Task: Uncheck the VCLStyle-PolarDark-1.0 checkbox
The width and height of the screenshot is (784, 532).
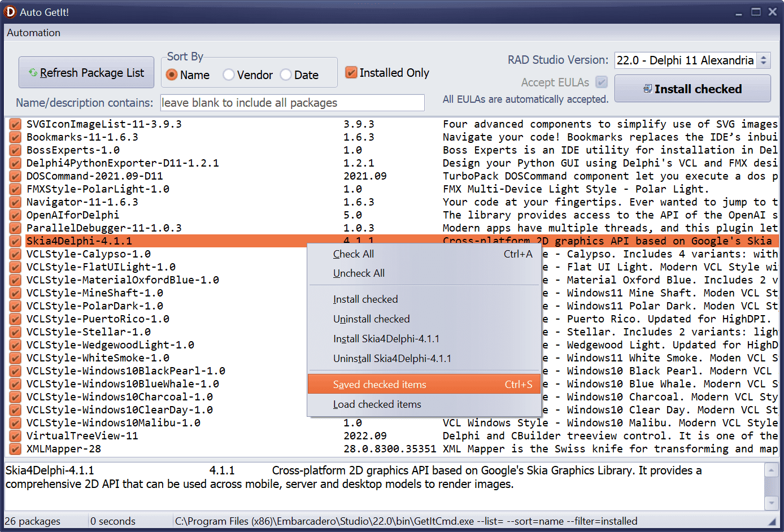Action: pos(16,306)
